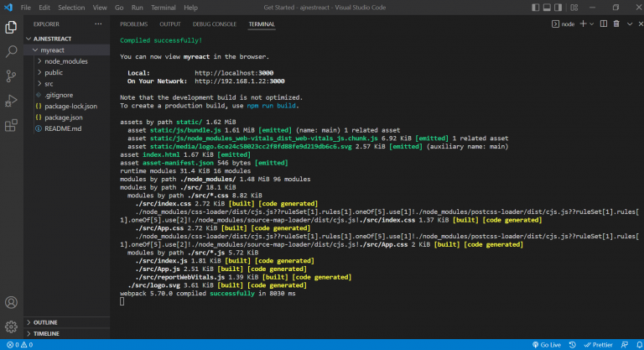Switch to the PROBLEMS tab

(133, 24)
